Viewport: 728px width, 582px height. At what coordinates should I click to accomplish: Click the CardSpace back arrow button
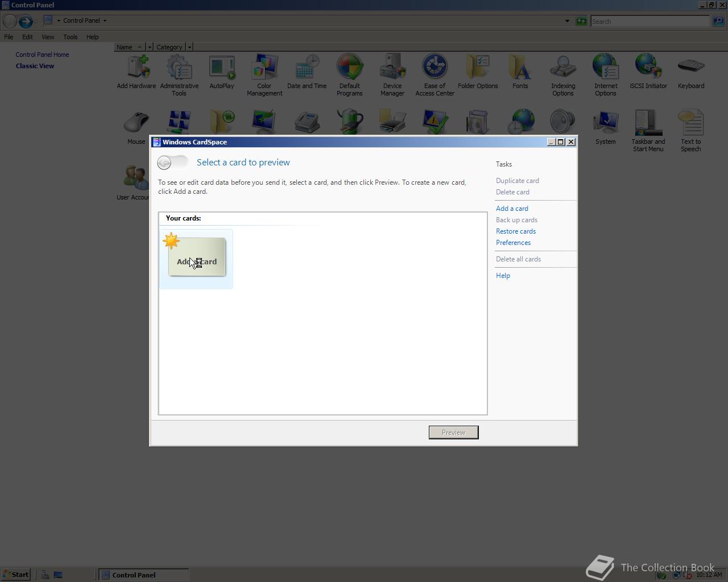tap(164, 163)
